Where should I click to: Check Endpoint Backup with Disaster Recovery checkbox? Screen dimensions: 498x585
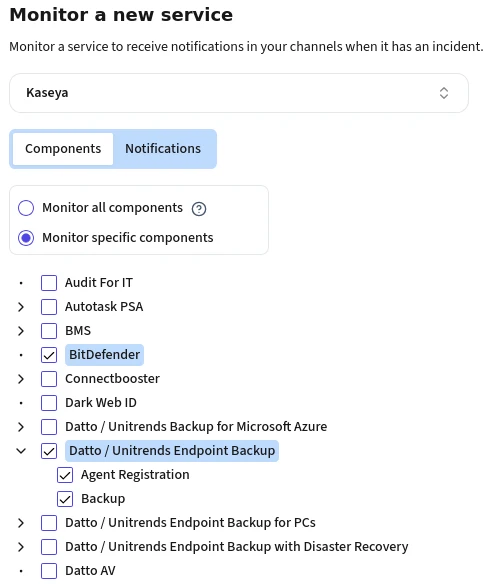[49, 547]
